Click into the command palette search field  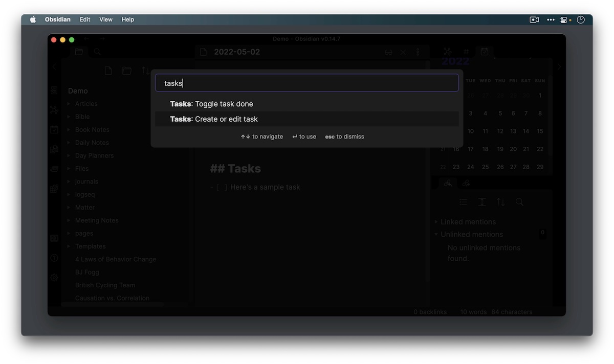pos(307,83)
